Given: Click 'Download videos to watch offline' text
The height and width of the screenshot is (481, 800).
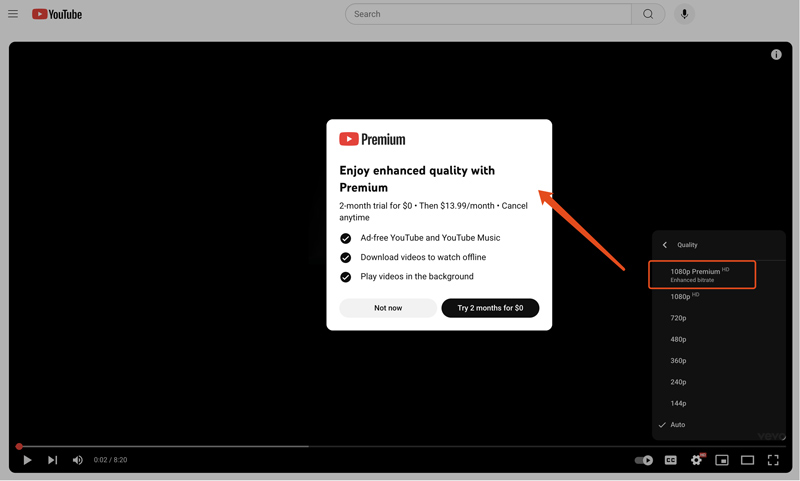Looking at the screenshot, I should tap(423, 257).
